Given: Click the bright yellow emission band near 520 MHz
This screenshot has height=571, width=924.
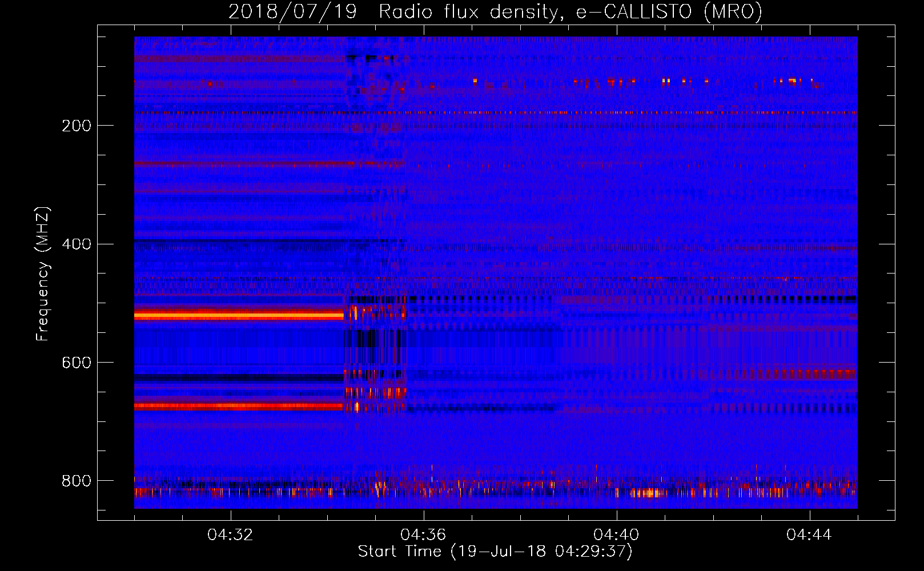Looking at the screenshot, I should (x=239, y=315).
